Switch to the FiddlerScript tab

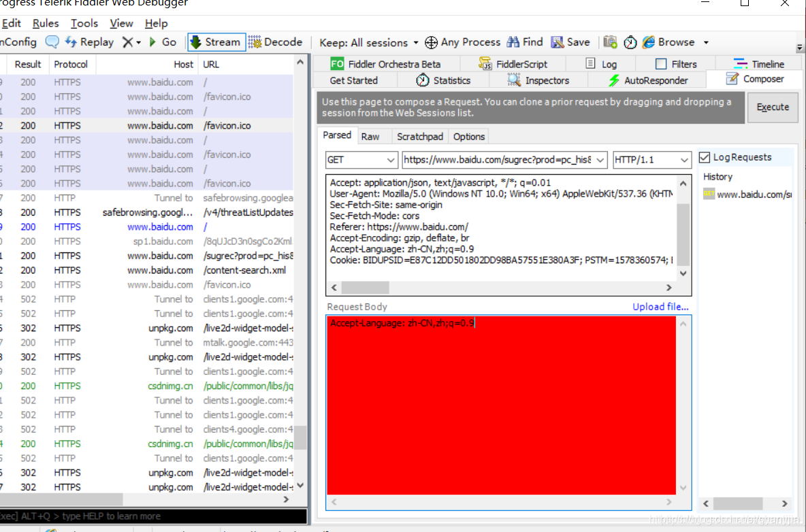coord(513,64)
